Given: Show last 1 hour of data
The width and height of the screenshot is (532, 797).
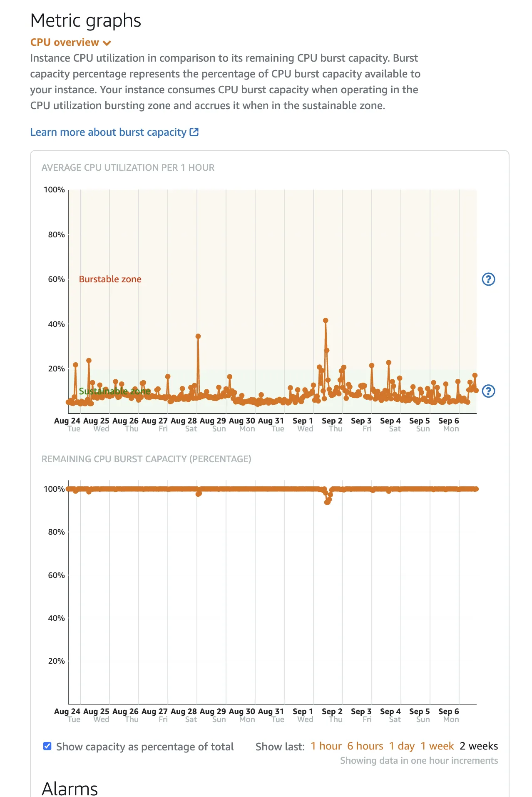Looking at the screenshot, I should [x=326, y=746].
